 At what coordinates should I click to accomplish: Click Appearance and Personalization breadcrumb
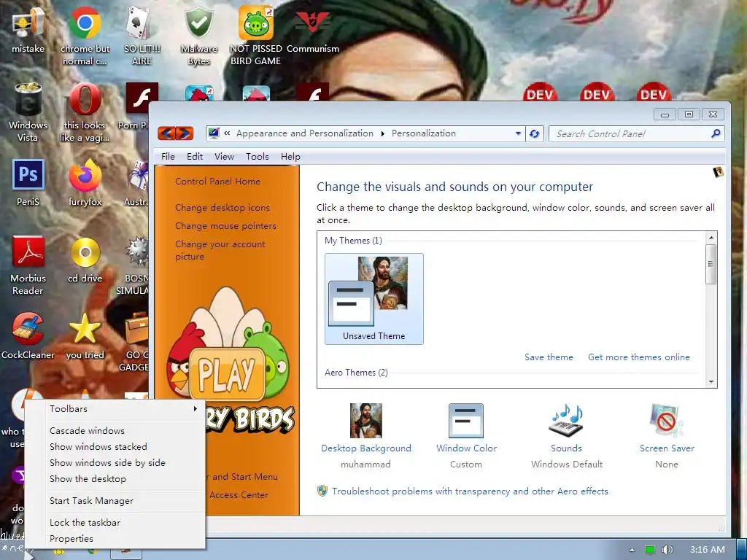[x=304, y=133]
